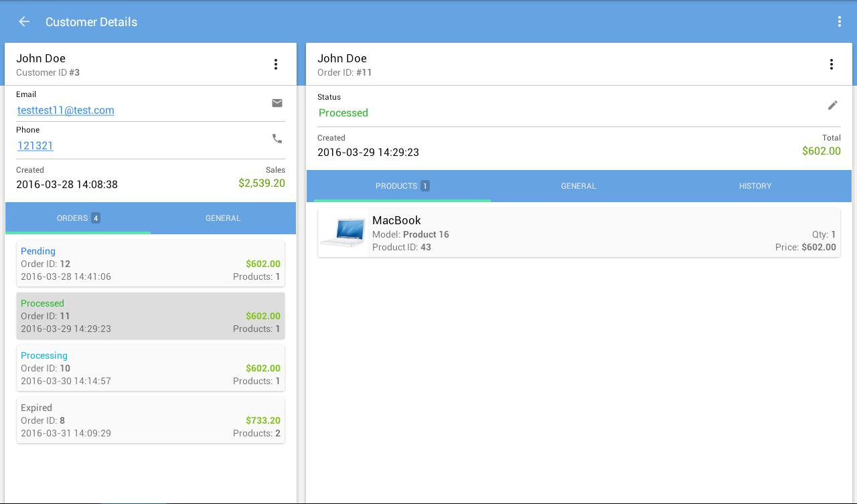Viewport: 857px width, 504px height.
Task: Switch to customer General tab
Action: coord(223,218)
